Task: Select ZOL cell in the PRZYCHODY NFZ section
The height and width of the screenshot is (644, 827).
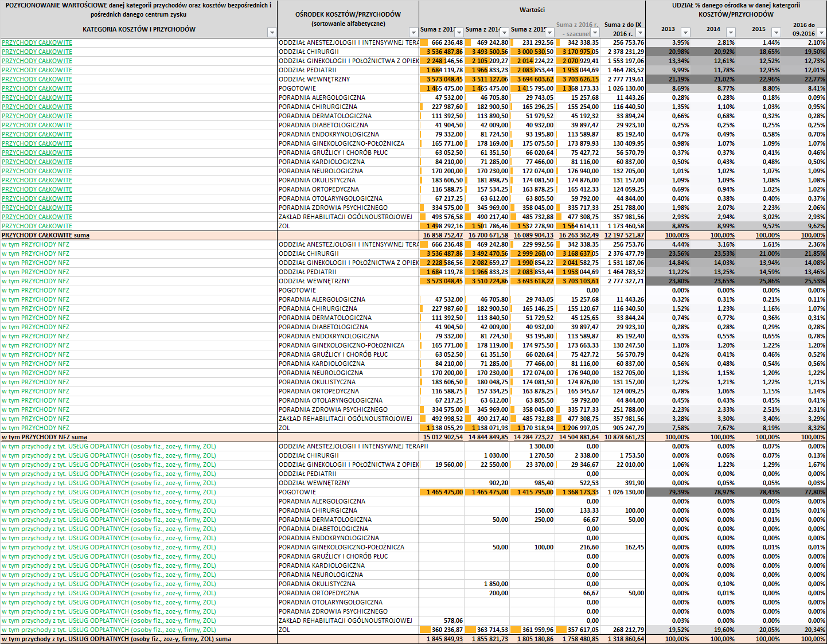Action: pos(348,428)
